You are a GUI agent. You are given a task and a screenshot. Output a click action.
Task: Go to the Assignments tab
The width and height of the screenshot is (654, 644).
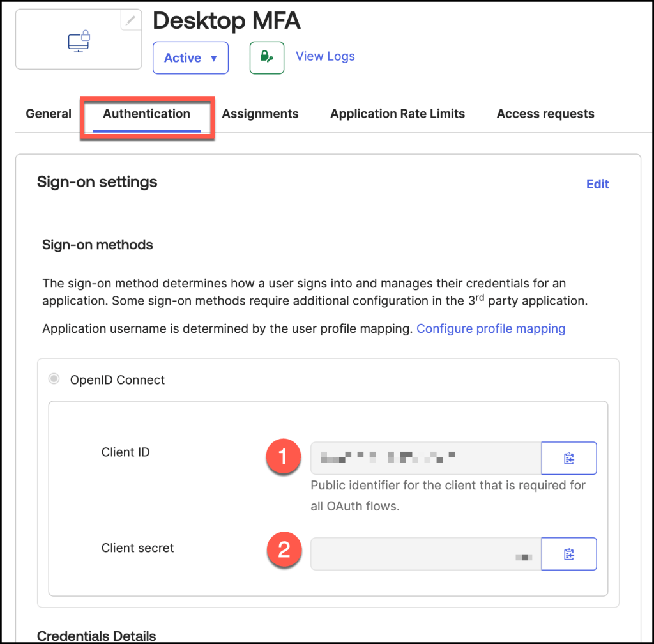pyautogui.click(x=260, y=114)
